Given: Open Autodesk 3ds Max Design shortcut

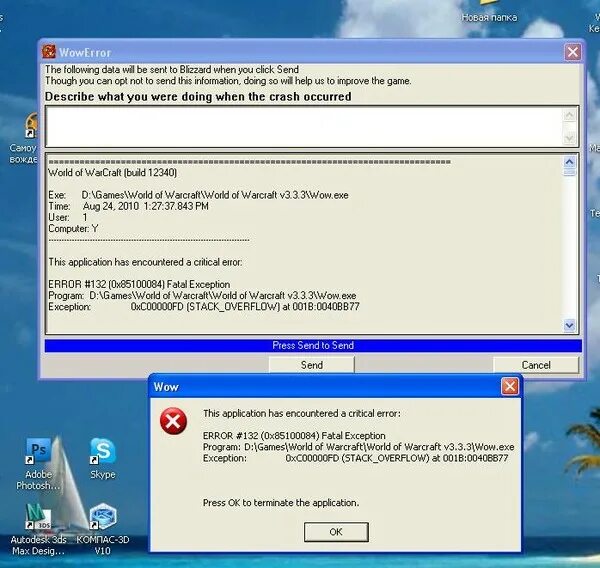Looking at the screenshot, I should pos(38,529).
